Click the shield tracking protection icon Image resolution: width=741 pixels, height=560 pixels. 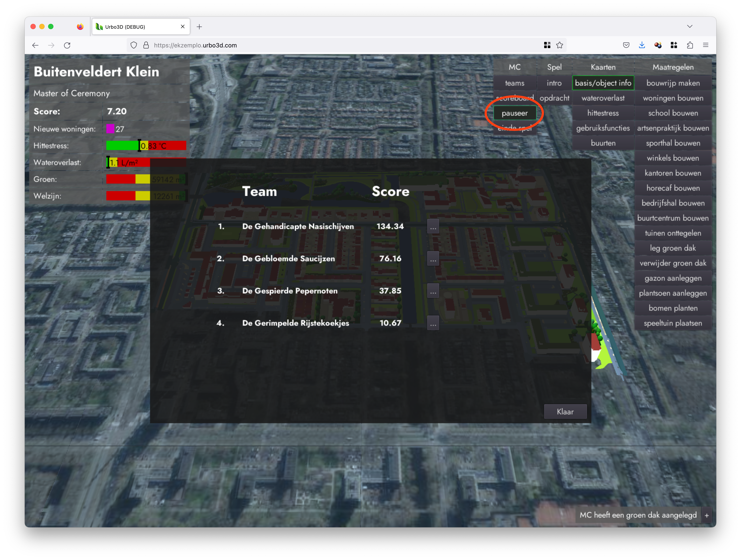(x=134, y=45)
